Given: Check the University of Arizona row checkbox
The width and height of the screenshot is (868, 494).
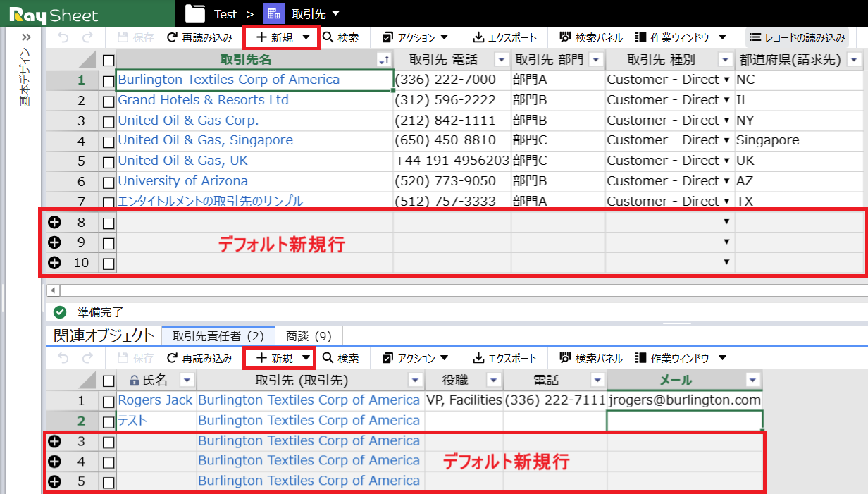Looking at the screenshot, I should [x=108, y=183].
